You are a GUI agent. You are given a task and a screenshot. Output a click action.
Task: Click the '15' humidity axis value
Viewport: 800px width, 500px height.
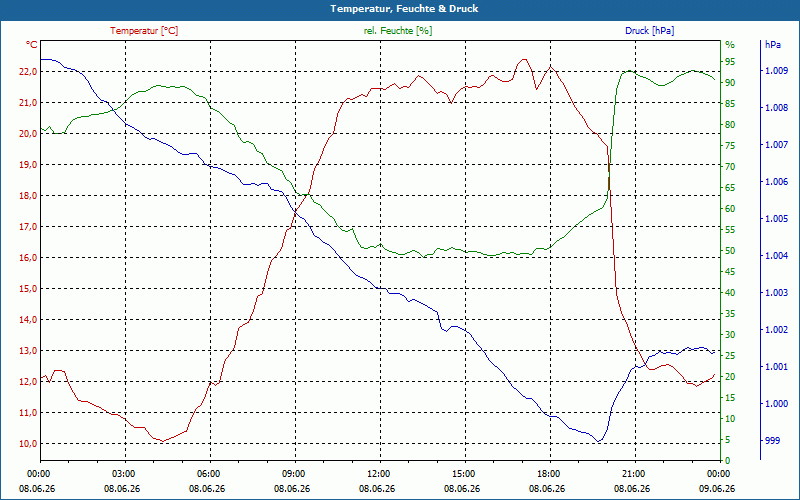coord(730,398)
